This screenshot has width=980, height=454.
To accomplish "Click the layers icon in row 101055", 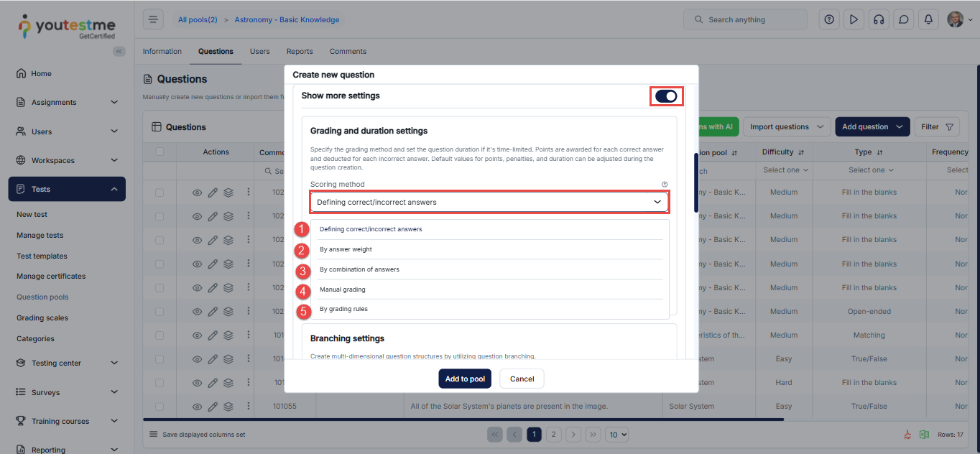I will pyautogui.click(x=228, y=407).
